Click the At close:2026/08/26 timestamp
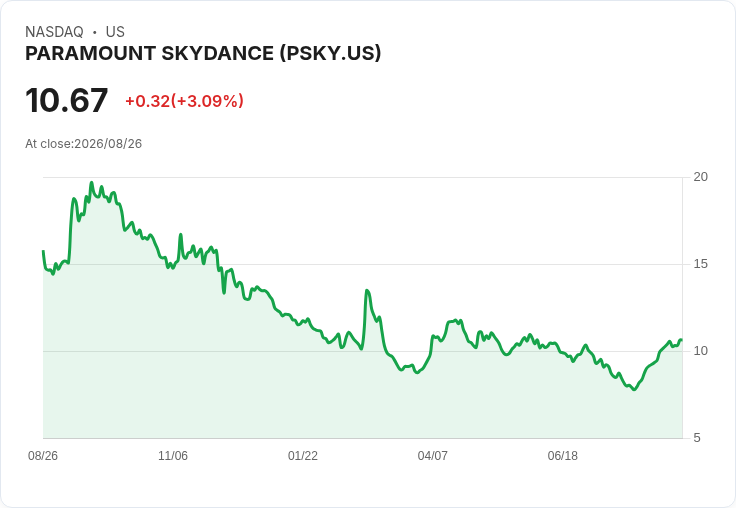The image size is (736, 508). (84, 144)
